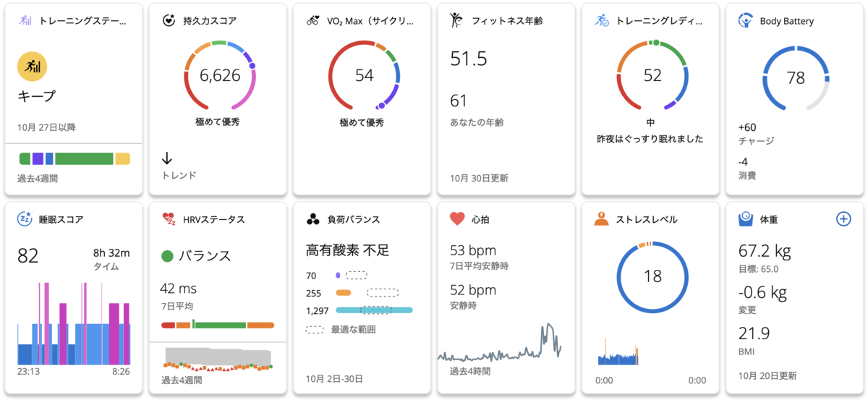
Task: Click the orange 255 load bar
Action: [x=344, y=293]
